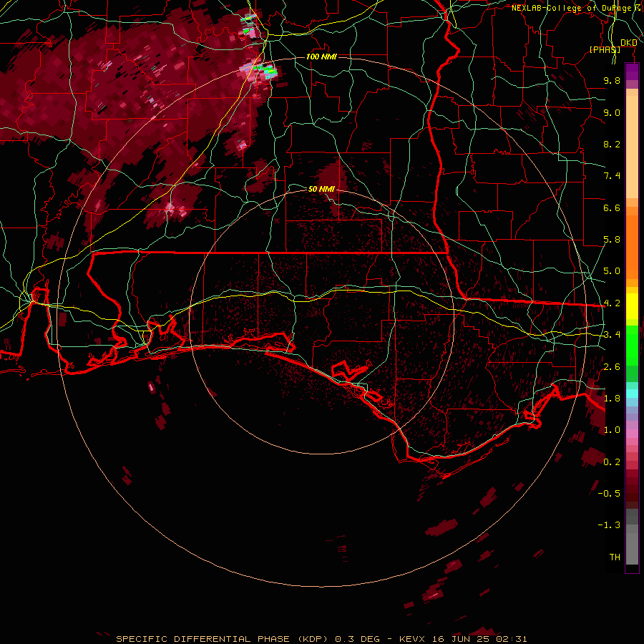Viewport: 644px width, 644px height.
Task: Select the 100 NMI range ring label
Action: [x=321, y=57]
